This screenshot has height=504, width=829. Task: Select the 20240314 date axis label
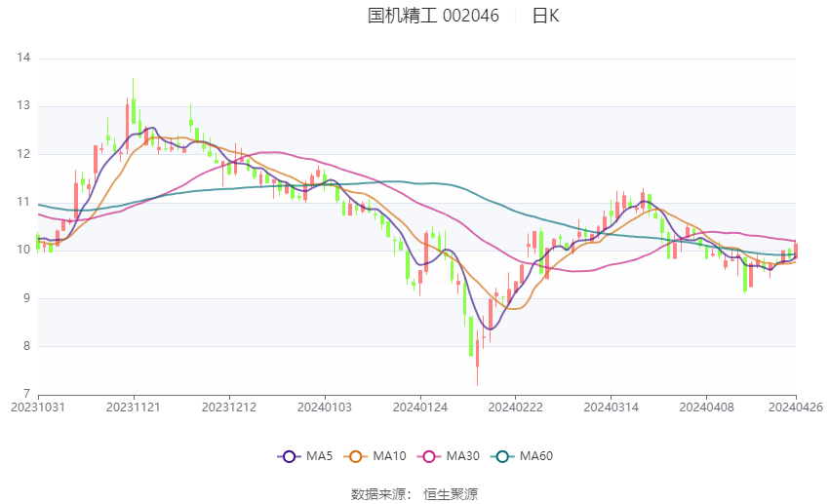[x=612, y=407]
